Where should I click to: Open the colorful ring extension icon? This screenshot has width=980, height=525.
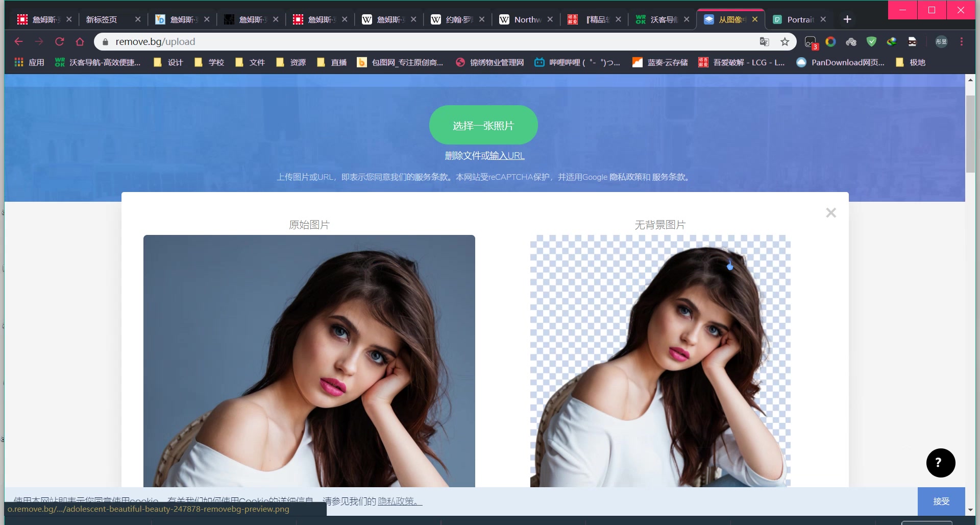pyautogui.click(x=830, y=42)
